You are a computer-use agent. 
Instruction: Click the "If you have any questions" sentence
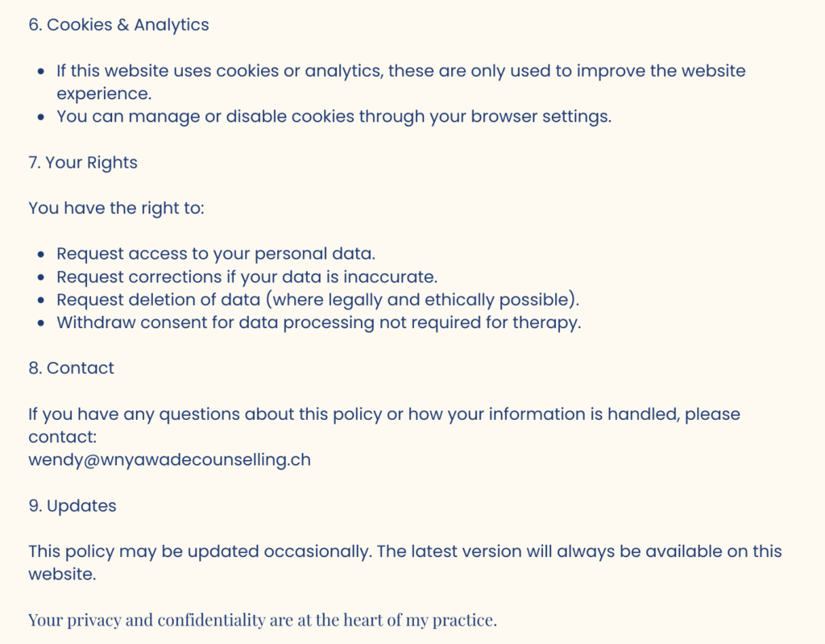click(383, 414)
